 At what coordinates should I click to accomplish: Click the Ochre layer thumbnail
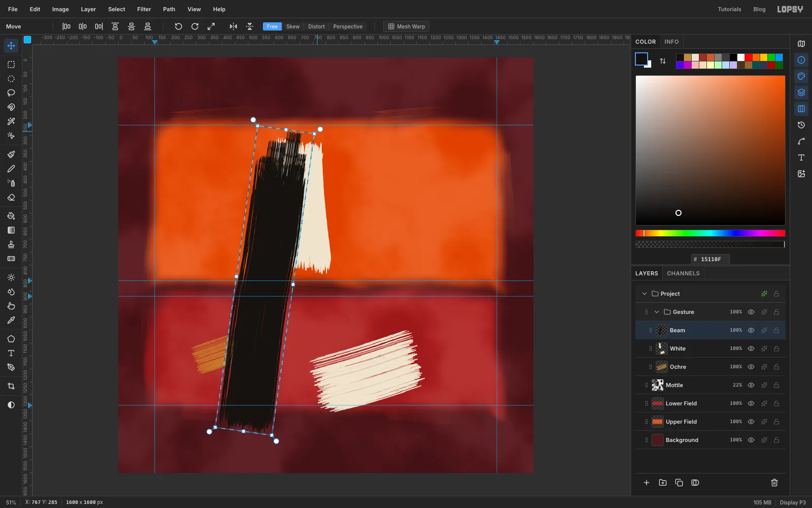pos(662,367)
